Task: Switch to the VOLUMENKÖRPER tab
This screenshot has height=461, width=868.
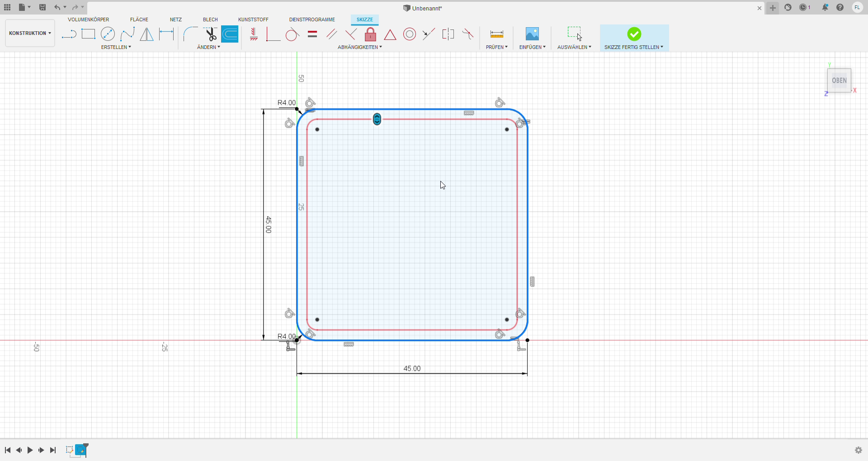Action: click(88, 19)
